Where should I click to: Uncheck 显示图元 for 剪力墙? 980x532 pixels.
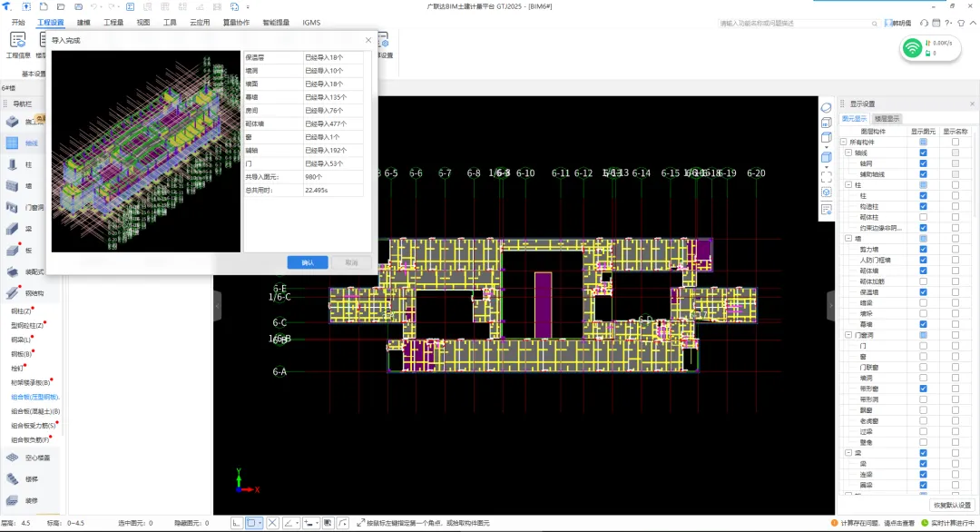923,250
